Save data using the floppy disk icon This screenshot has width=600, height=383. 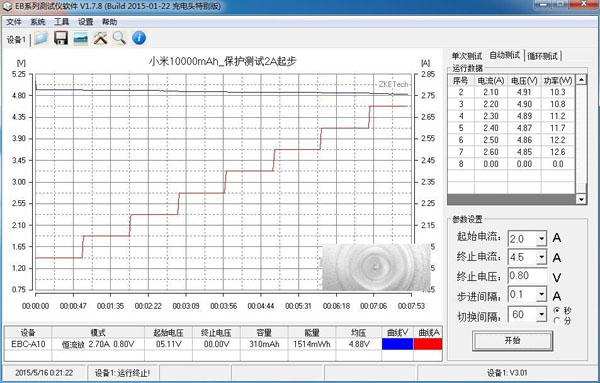pyautogui.click(x=61, y=38)
